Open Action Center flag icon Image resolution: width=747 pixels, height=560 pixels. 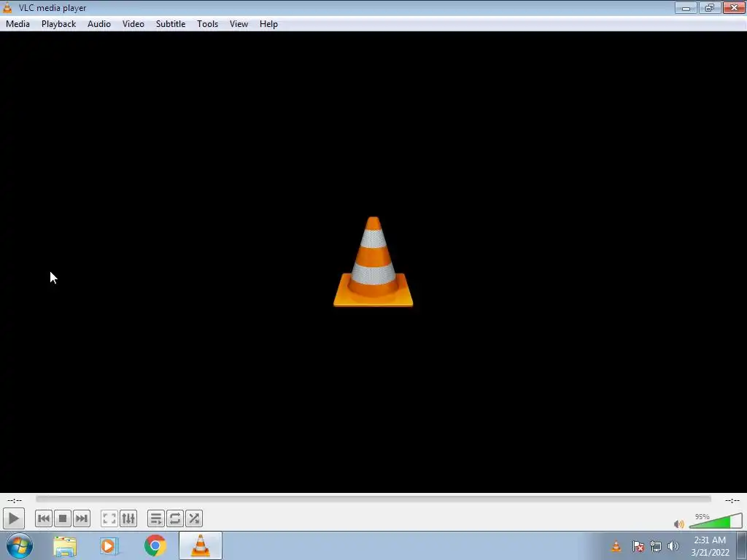[x=638, y=546]
